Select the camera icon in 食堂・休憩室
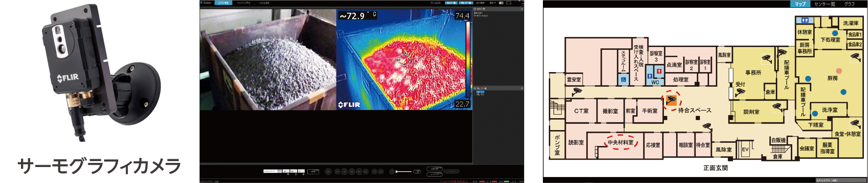Screen dimensions: 868x183 (x=854, y=124)
